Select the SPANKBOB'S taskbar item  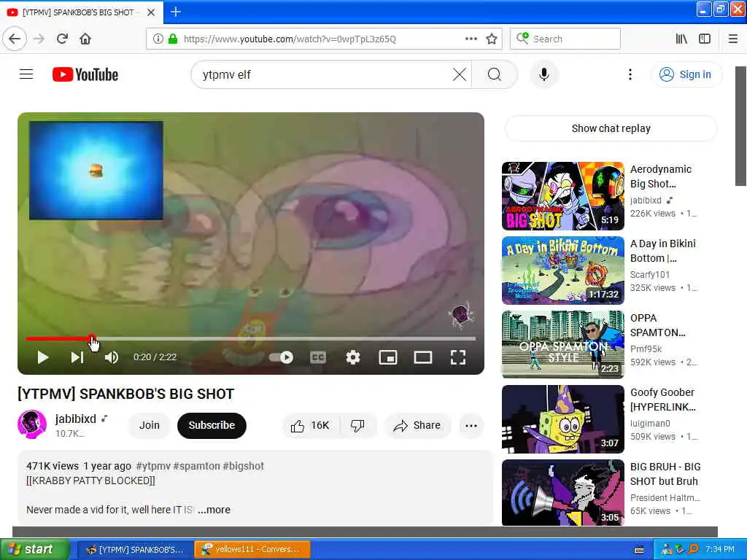pyautogui.click(x=135, y=549)
